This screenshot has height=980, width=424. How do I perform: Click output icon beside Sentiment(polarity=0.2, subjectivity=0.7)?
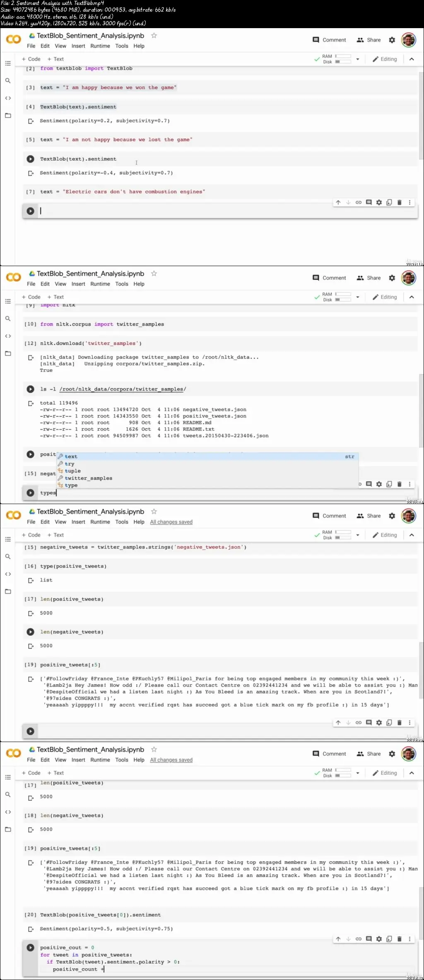[x=31, y=121]
